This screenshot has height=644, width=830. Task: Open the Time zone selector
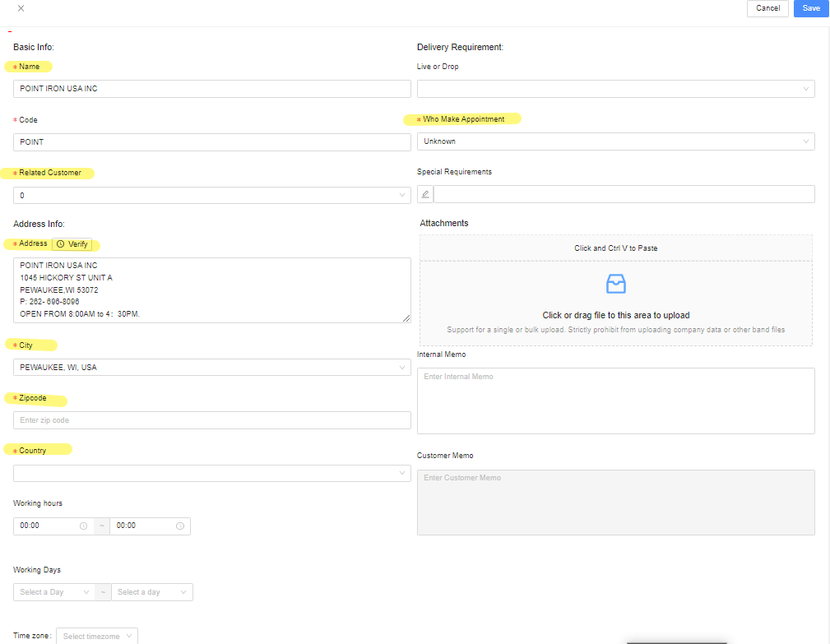(x=97, y=636)
